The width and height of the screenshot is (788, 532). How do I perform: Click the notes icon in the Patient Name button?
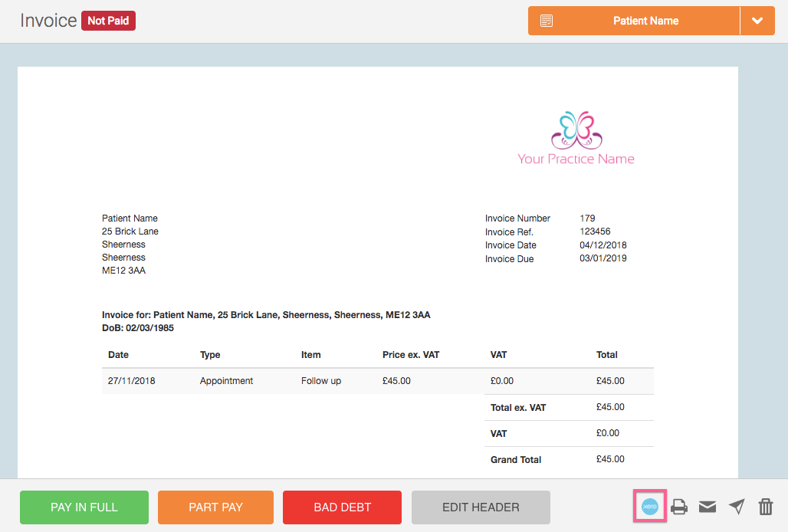[547, 21]
